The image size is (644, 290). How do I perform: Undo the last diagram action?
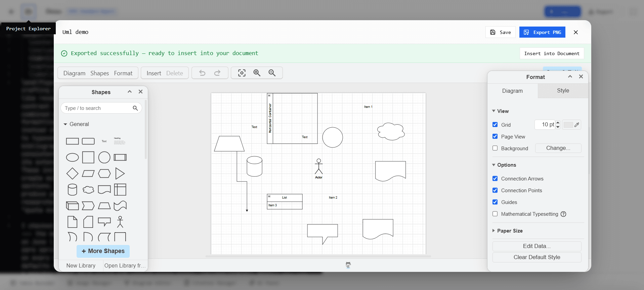202,73
